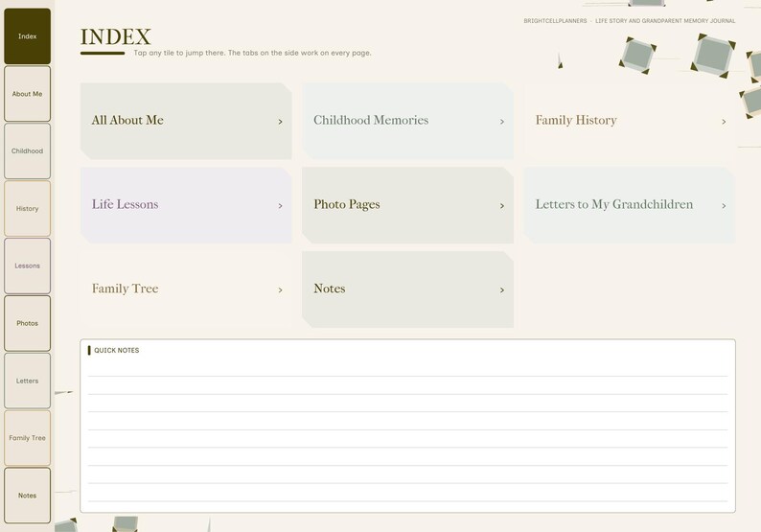This screenshot has width=761, height=532.
Task: Click the QUICK NOTES heading
Action: pyautogui.click(x=117, y=351)
